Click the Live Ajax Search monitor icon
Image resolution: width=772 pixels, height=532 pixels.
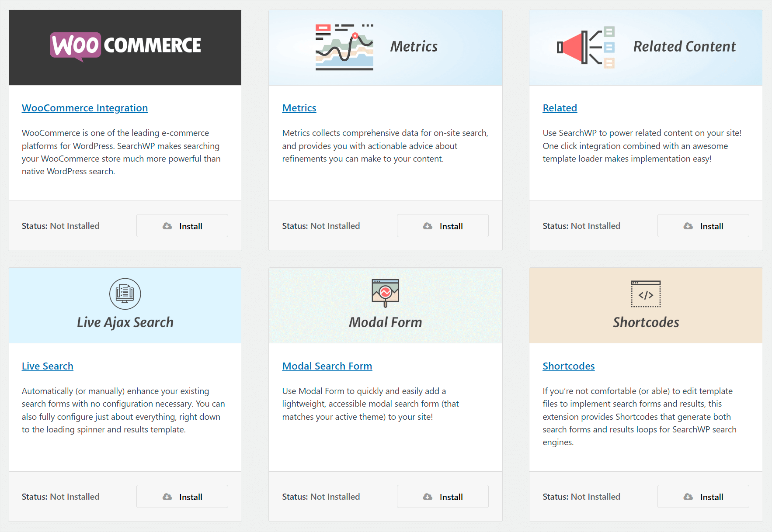125,294
